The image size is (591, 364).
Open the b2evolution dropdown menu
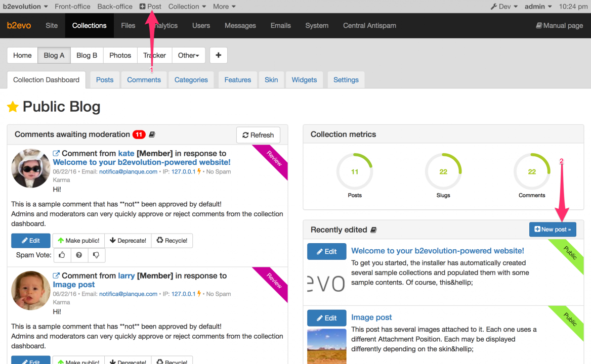[x=25, y=7]
